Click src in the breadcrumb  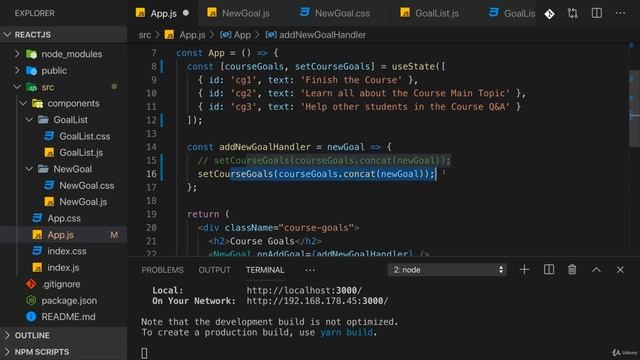point(144,35)
